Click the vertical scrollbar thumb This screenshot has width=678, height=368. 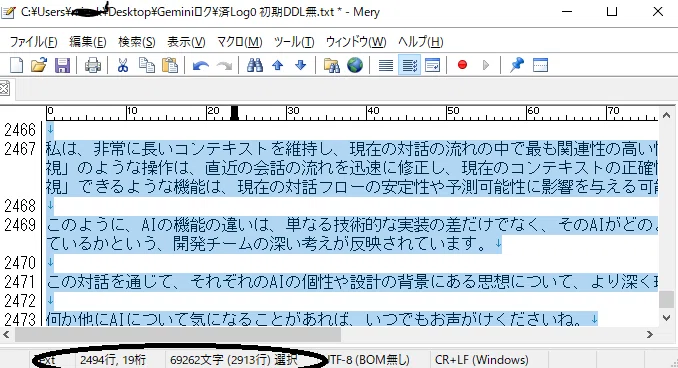666,299
